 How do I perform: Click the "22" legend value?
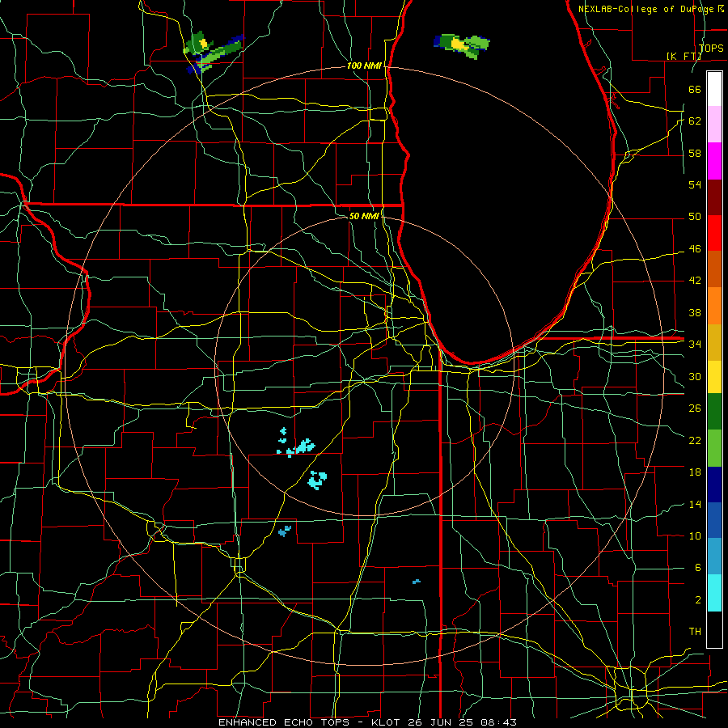click(695, 441)
